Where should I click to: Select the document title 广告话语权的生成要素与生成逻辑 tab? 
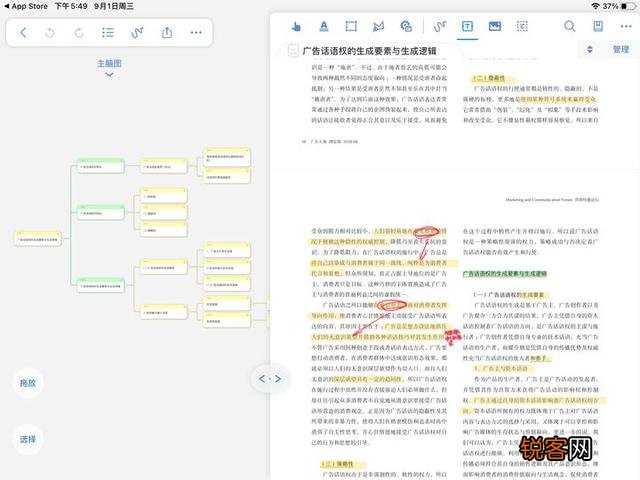pos(369,51)
